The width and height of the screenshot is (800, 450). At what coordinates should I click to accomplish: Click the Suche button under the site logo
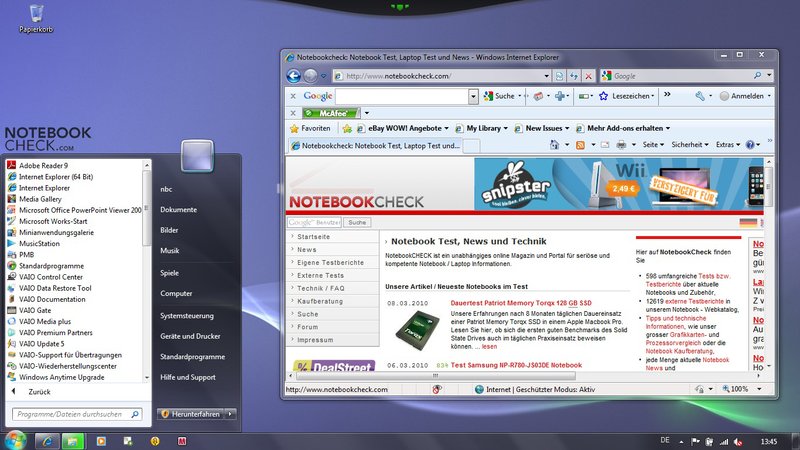click(x=357, y=222)
